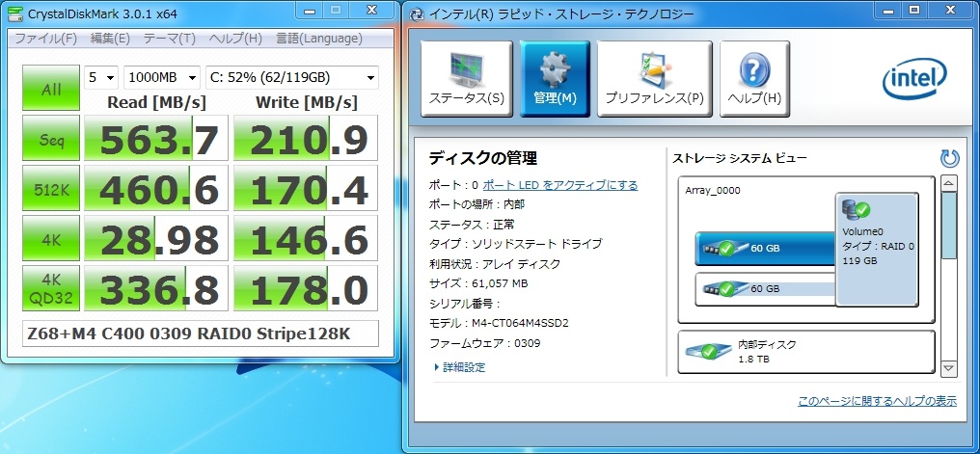Select the second 60 GB array disk
Image resolution: width=980 pixels, height=454 pixels.
(766, 288)
